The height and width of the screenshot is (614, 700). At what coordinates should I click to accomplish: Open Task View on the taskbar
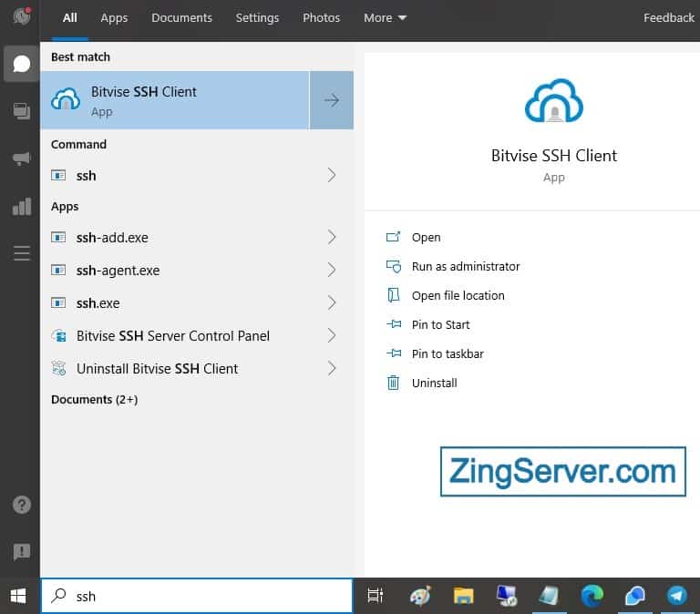pyautogui.click(x=375, y=595)
